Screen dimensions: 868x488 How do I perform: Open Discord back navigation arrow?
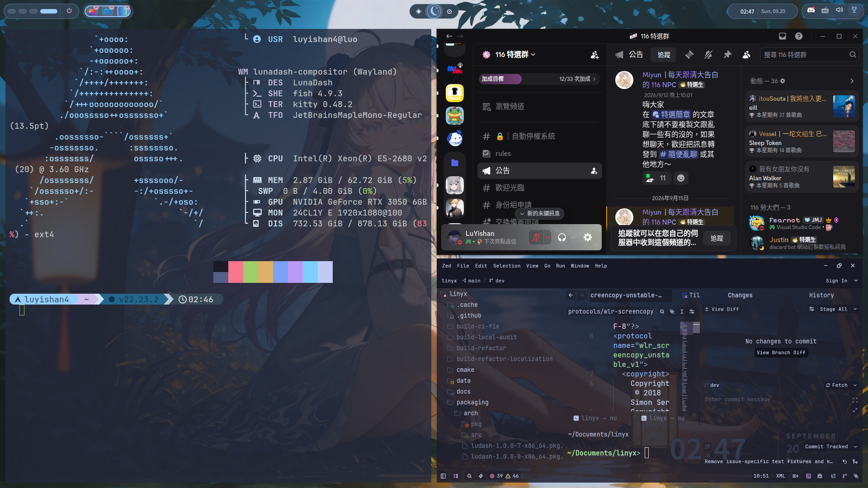449,36
